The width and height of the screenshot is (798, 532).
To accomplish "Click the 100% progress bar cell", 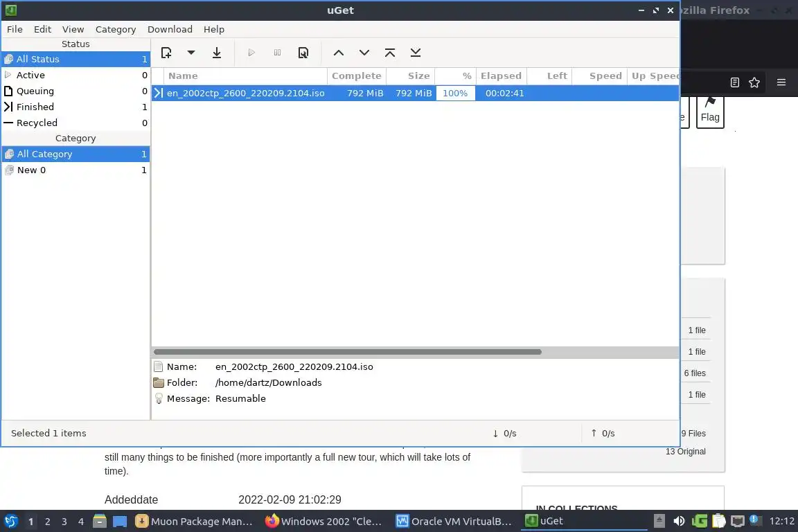I will pyautogui.click(x=455, y=93).
